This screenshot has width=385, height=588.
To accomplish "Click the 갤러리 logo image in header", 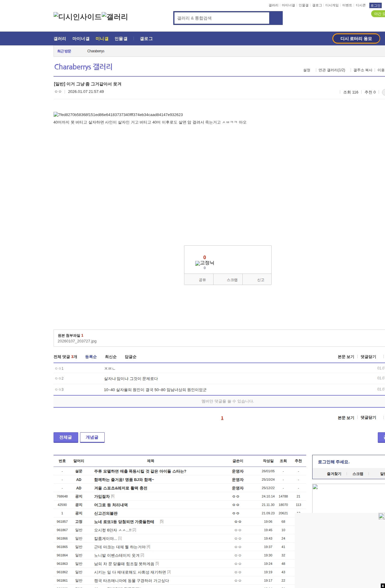I will tap(115, 17).
